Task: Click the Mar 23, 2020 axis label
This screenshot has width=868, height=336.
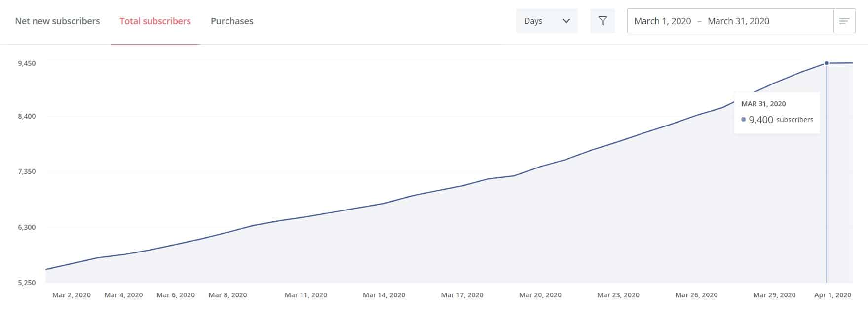Action: coord(618,295)
